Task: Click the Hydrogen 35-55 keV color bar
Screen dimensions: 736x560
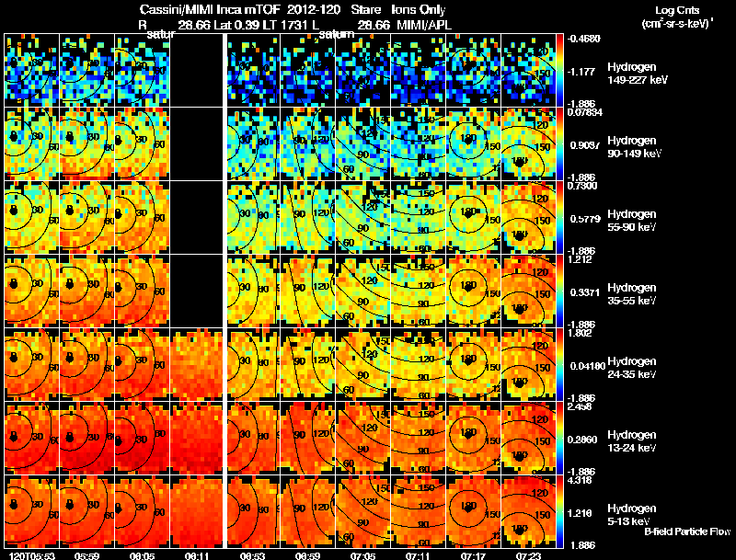Action: point(559,291)
